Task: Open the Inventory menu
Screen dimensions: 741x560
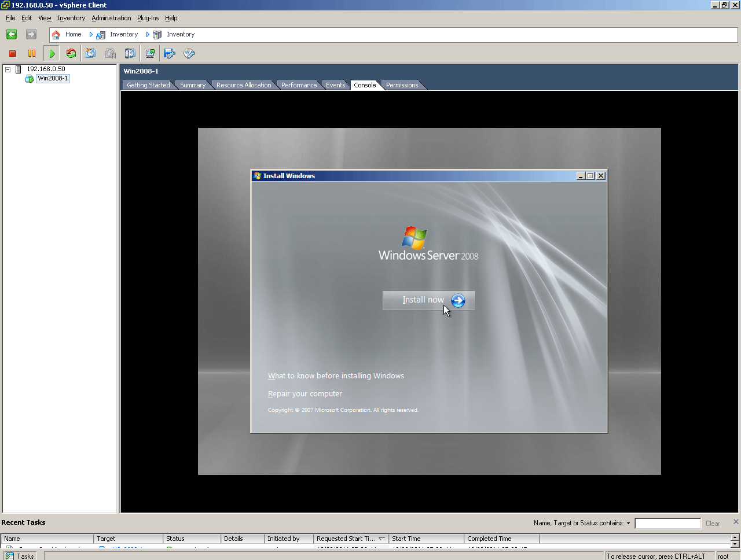Action: click(71, 18)
